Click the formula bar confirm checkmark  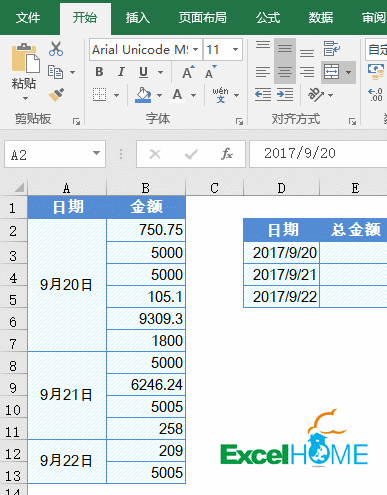tap(191, 154)
